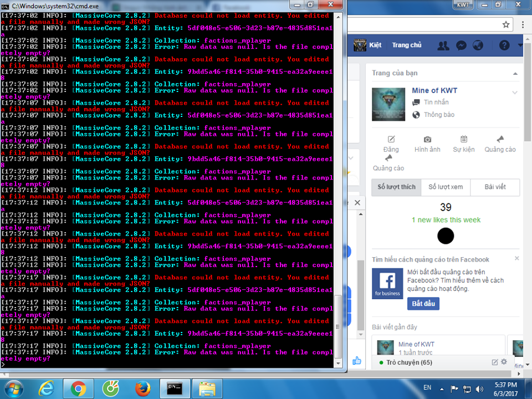This screenshot has width=532, height=399.
Task: Click the Hình ảnh camera icon
Action: (427, 139)
